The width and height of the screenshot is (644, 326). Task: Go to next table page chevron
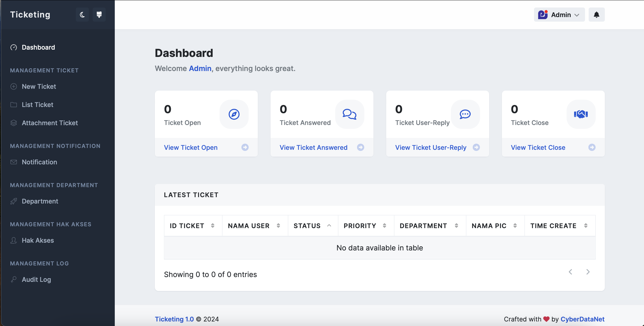point(588,272)
